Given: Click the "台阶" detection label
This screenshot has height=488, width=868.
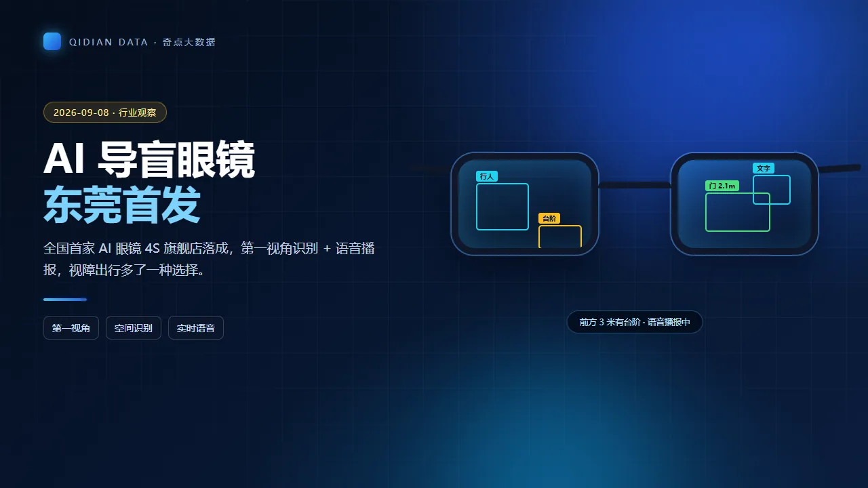Looking at the screenshot, I should coord(549,218).
